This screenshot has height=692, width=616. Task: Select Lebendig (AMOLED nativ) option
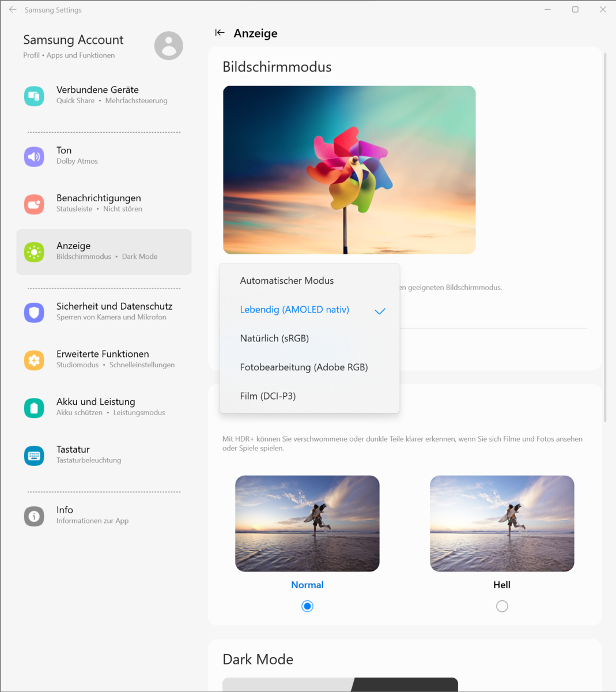pyautogui.click(x=294, y=310)
